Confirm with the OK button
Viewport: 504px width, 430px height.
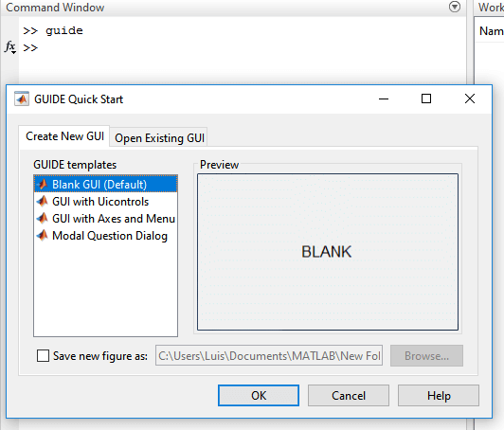point(259,395)
